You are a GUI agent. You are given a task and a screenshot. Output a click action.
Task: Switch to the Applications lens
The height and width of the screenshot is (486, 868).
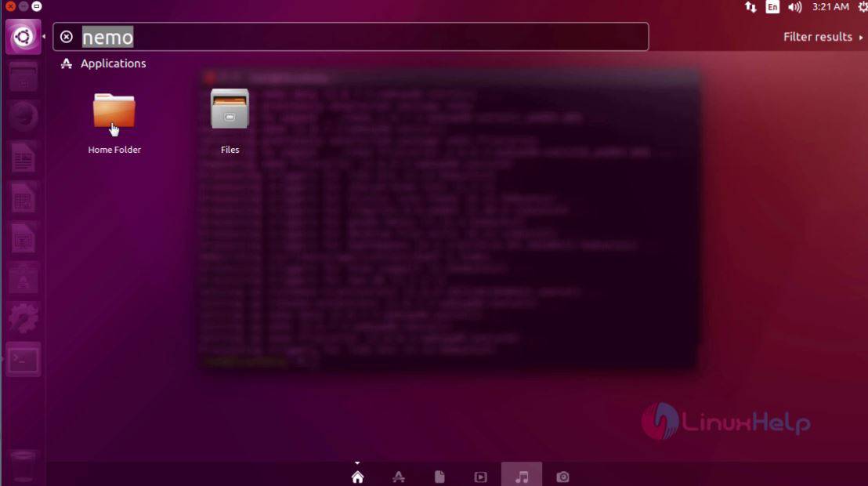click(x=399, y=477)
